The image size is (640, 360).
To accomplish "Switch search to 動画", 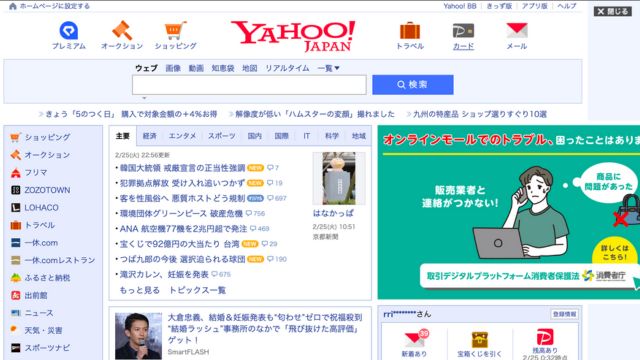I will tap(196, 68).
